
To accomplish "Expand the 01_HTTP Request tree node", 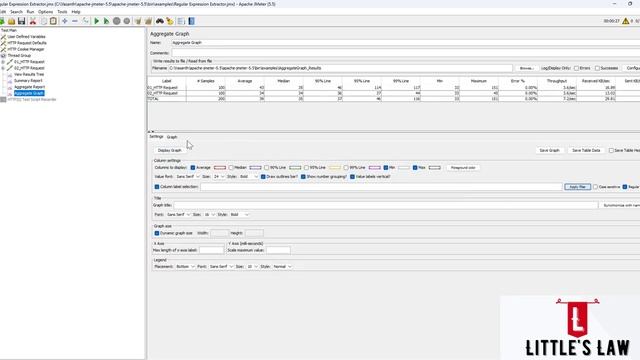I will tap(3, 62).
